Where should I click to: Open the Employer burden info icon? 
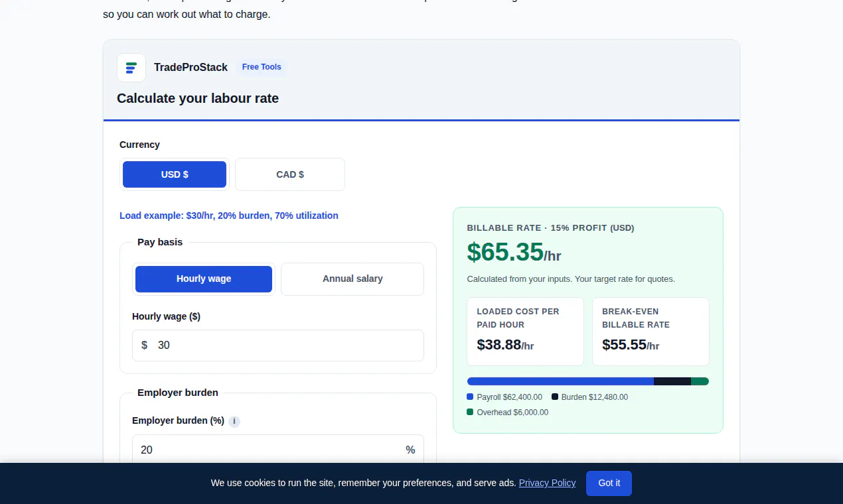[234, 421]
